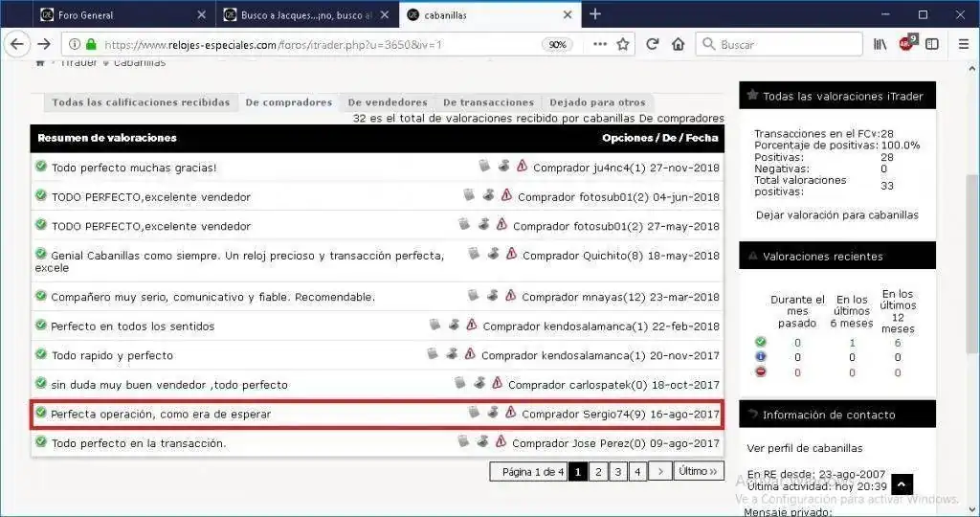
Task: Open page actions three-dots menu
Action: (x=599, y=44)
